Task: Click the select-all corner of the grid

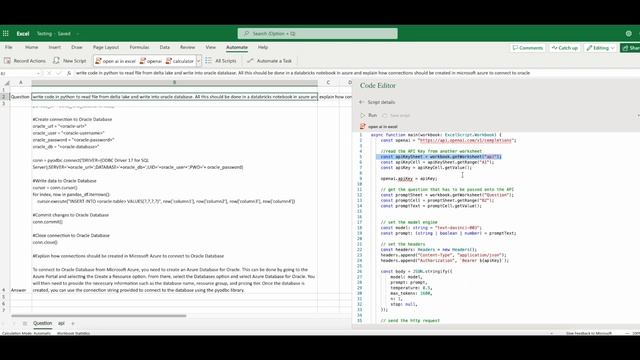Action: click(6, 83)
